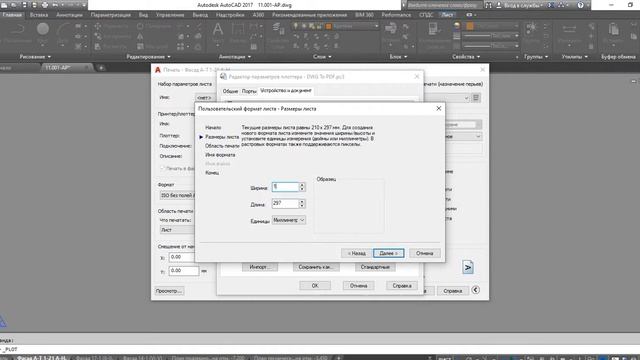Click the large Text 'A' tool icon
Image resolution: width=640 pixels, height=360 pixels.
pos(218,30)
